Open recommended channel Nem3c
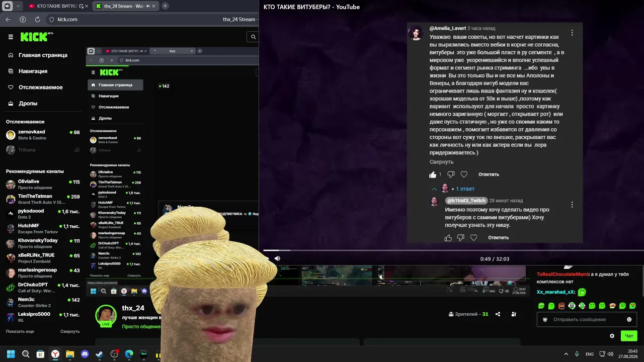This screenshot has height=362, width=644. click(43, 302)
